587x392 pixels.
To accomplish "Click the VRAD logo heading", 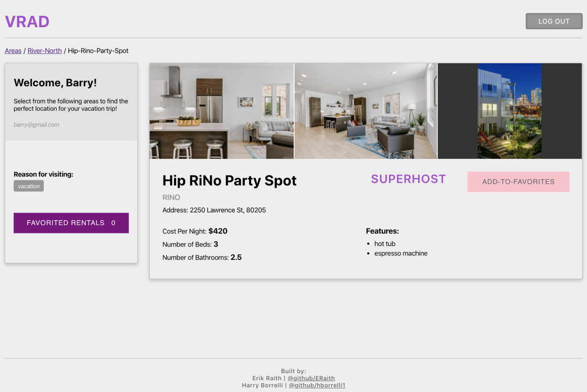I will [27, 22].
